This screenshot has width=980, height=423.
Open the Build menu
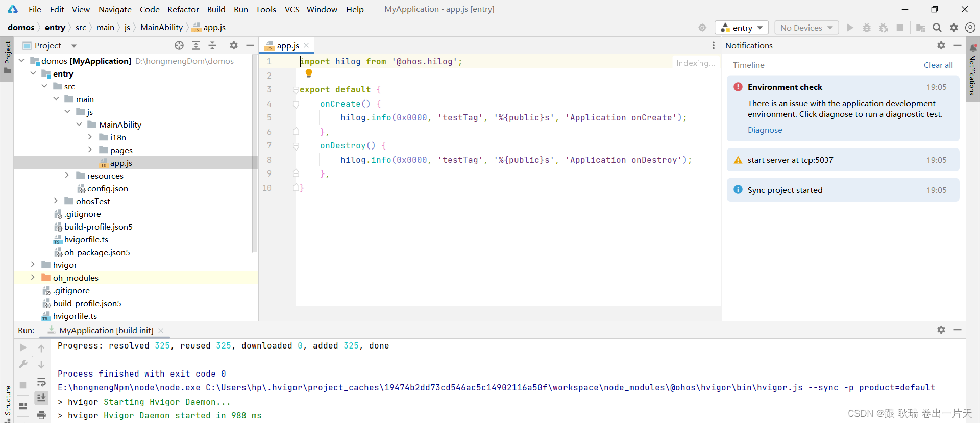(216, 9)
